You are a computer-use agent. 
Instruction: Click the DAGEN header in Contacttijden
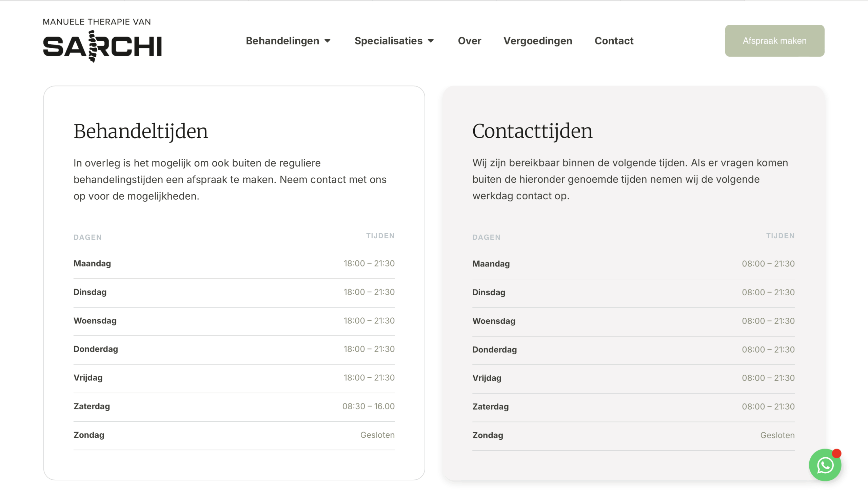tap(486, 237)
